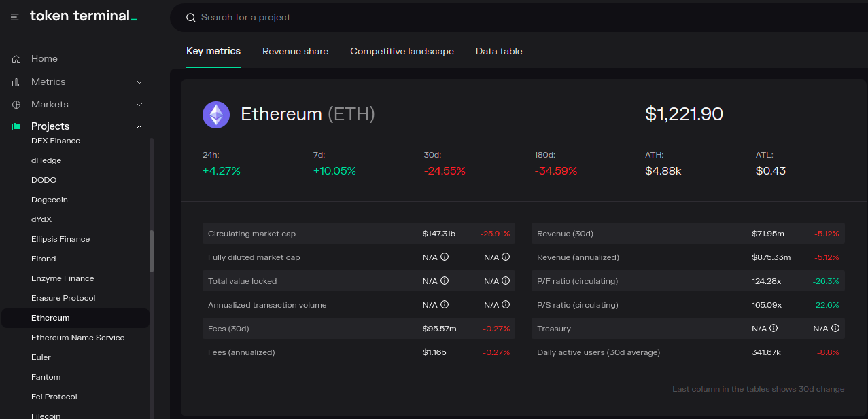The height and width of the screenshot is (419, 868).
Task: Open the Ellipsis Finance project
Action: (x=60, y=239)
